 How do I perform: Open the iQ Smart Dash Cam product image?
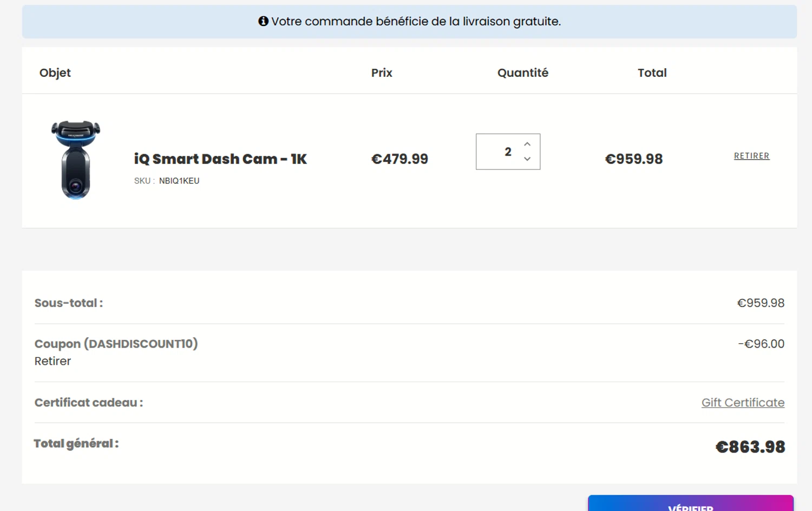pyautogui.click(x=76, y=160)
